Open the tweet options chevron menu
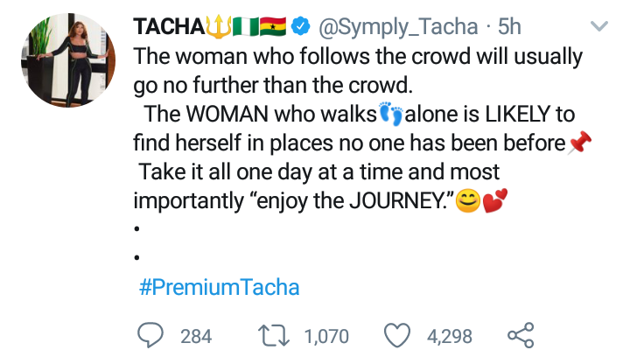Viewport: 630px width, 364px height. click(x=599, y=26)
